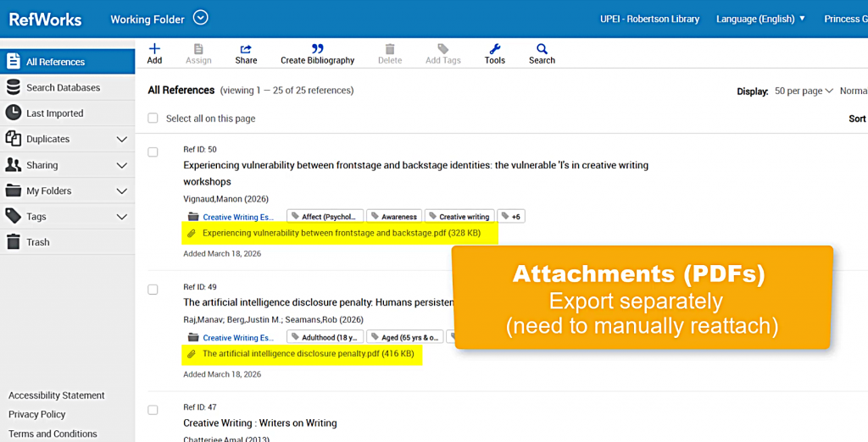The width and height of the screenshot is (868, 442).
Task: Click the Add reference plus icon
Action: (x=154, y=50)
